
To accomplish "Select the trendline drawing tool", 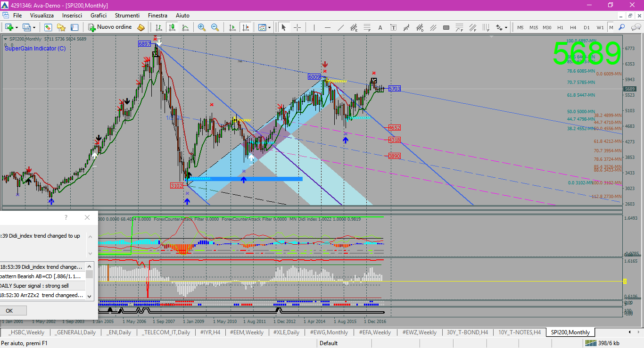I will (x=340, y=27).
